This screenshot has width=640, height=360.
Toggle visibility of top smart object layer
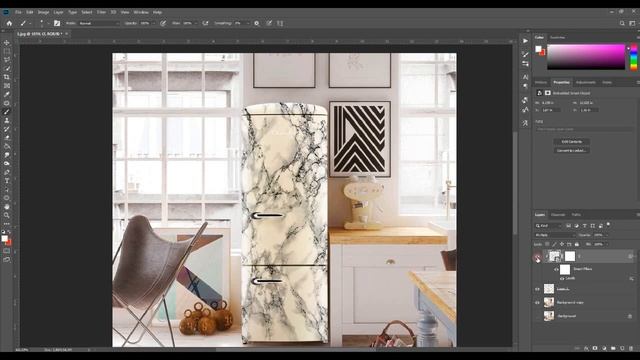(x=537, y=257)
